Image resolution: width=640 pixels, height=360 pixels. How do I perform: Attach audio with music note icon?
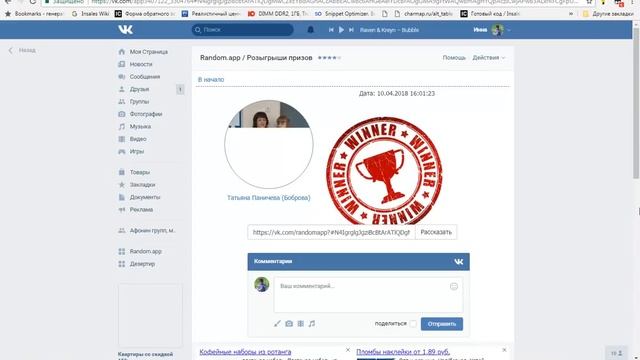(312, 324)
